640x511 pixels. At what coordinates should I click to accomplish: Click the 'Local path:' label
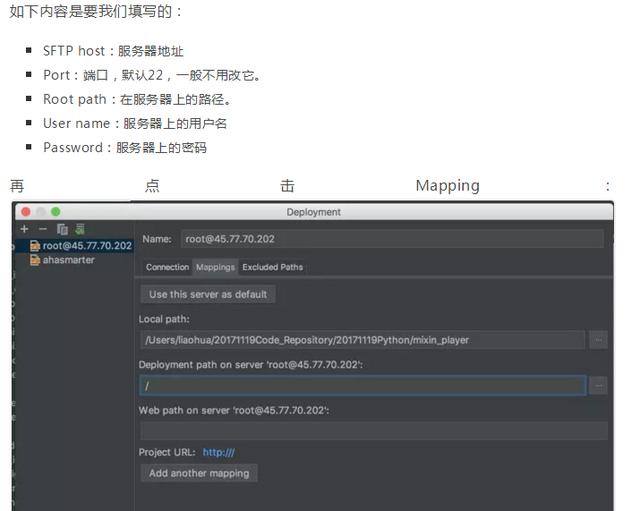pos(164,319)
